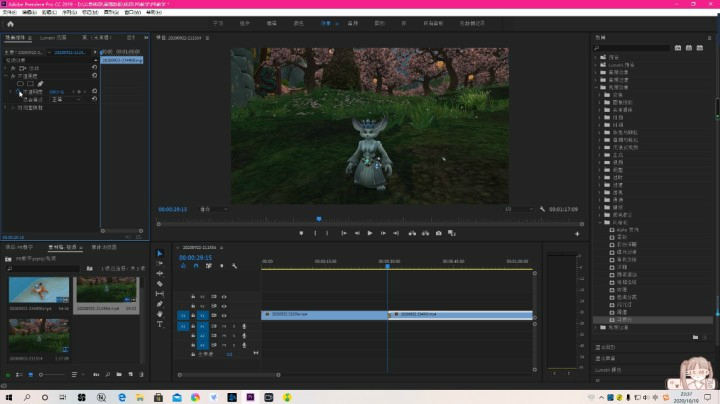Expand Lumetri Presets folder in Effects
The image size is (720, 404).
[x=596, y=65]
